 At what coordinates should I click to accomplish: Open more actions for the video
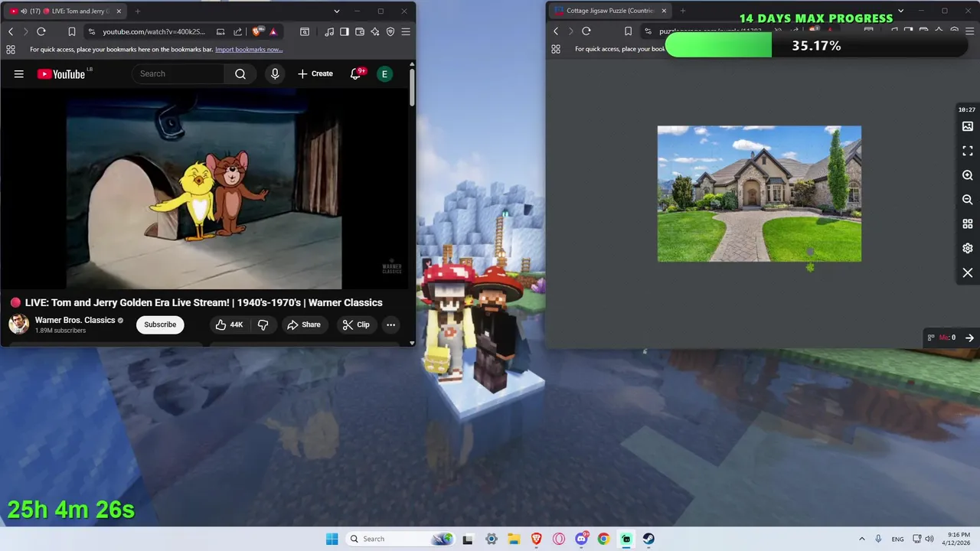click(390, 324)
